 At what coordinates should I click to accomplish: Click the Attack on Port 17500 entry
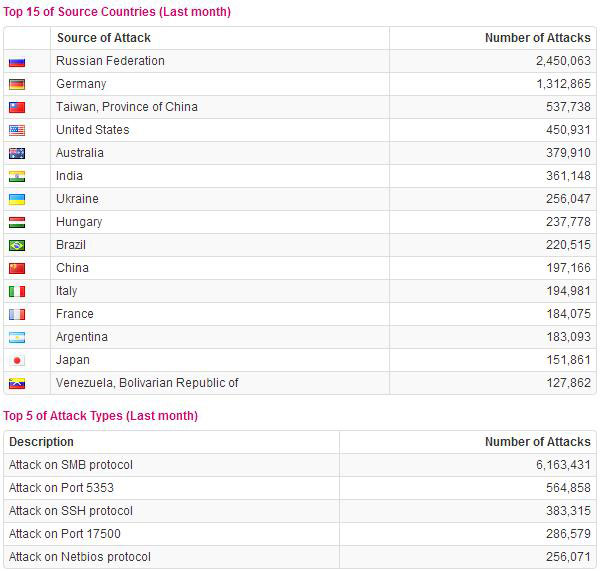65,534
